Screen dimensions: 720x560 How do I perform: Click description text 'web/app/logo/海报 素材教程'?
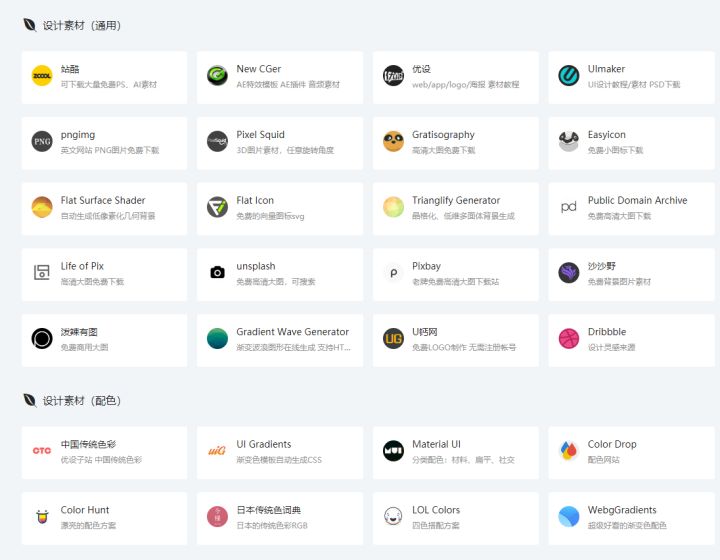click(x=465, y=85)
